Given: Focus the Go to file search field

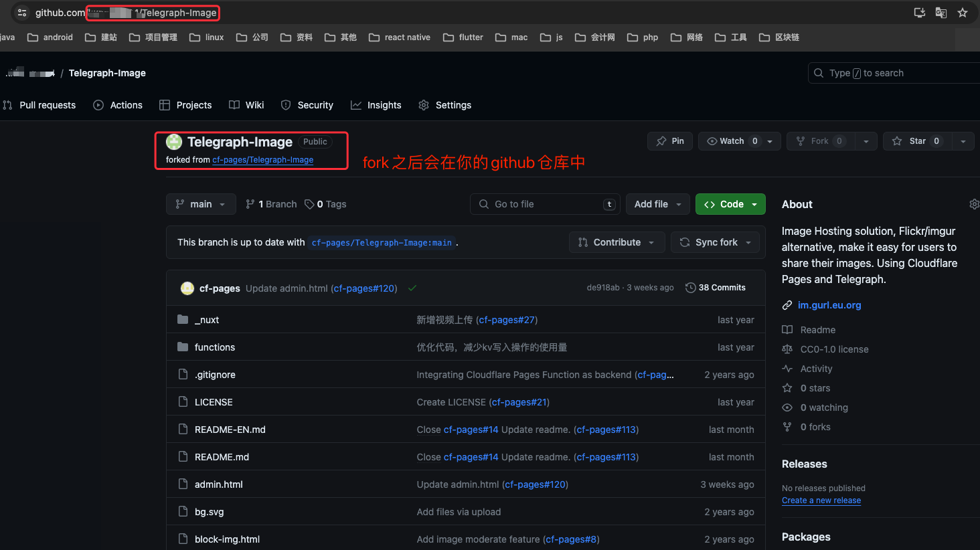Looking at the screenshot, I should click(546, 204).
